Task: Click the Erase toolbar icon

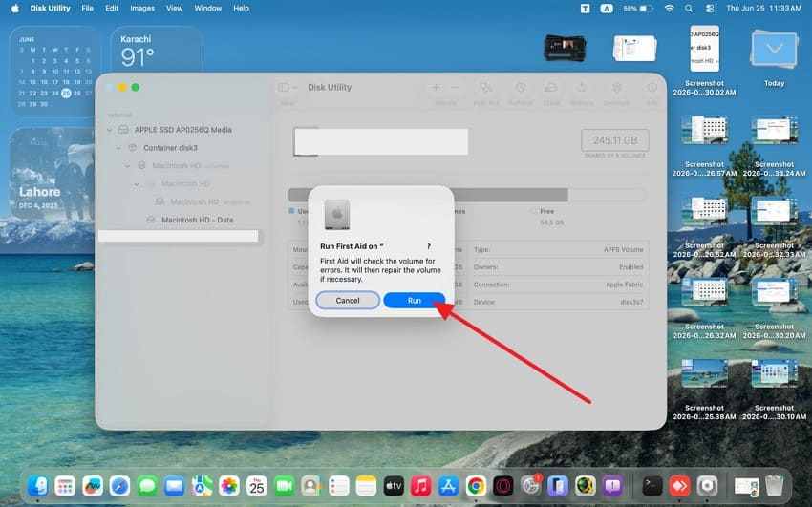Action: (551, 88)
